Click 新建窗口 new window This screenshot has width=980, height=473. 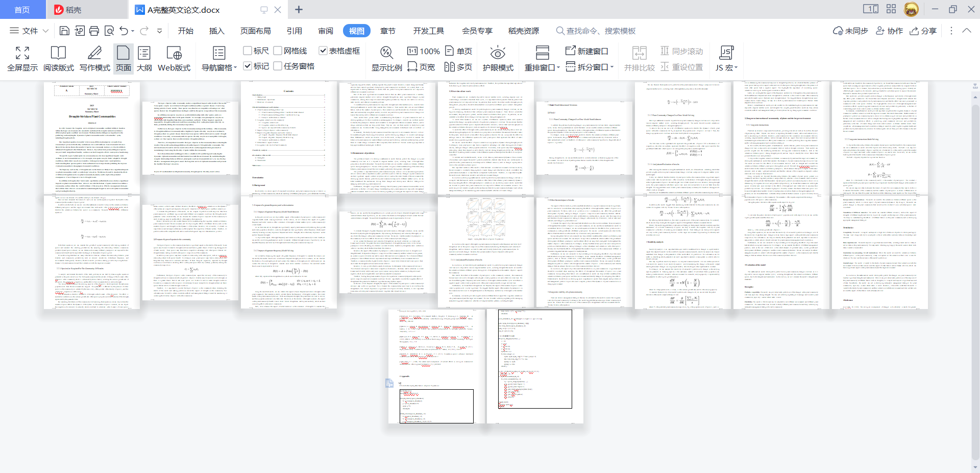pos(587,51)
